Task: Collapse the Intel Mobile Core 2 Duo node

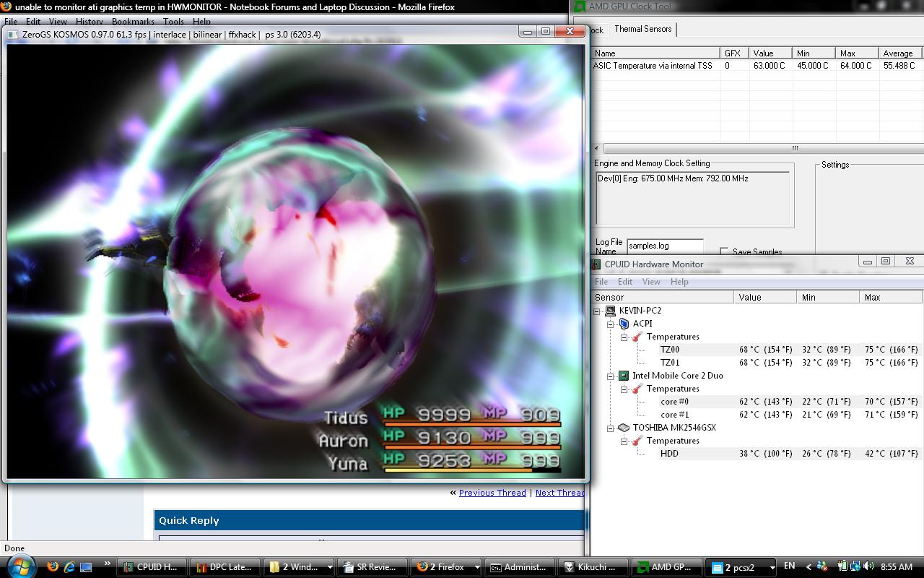Action: [610, 376]
